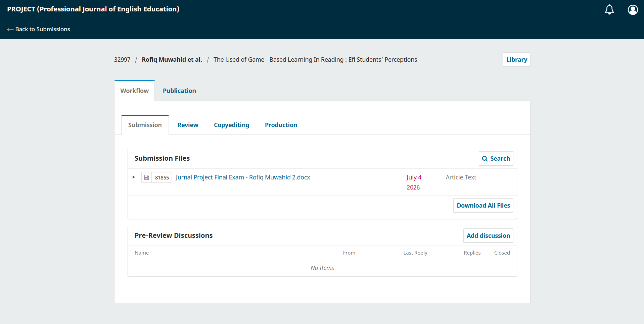Select the Submission stage tab
The height and width of the screenshot is (324, 644).
(145, 125)
